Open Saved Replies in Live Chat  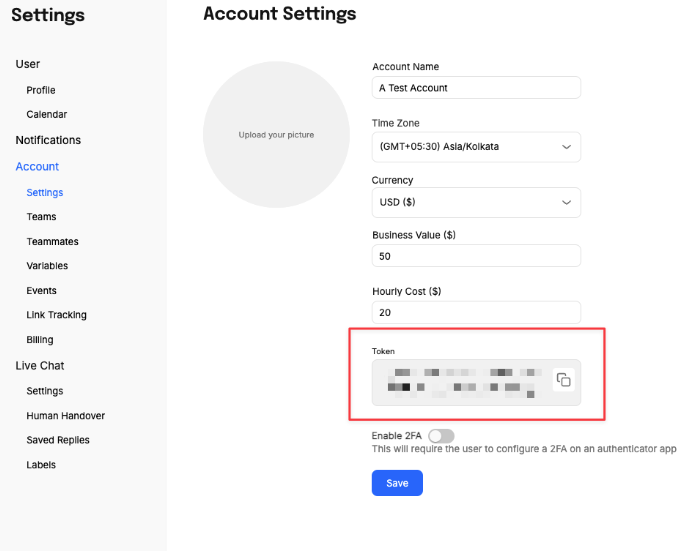pos(59,440)
